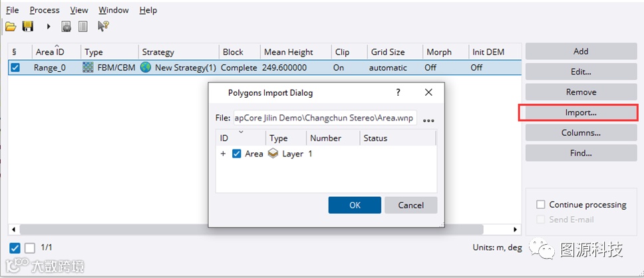
Task: Click the New Strategy globe icon
Action: coord(146,67)
